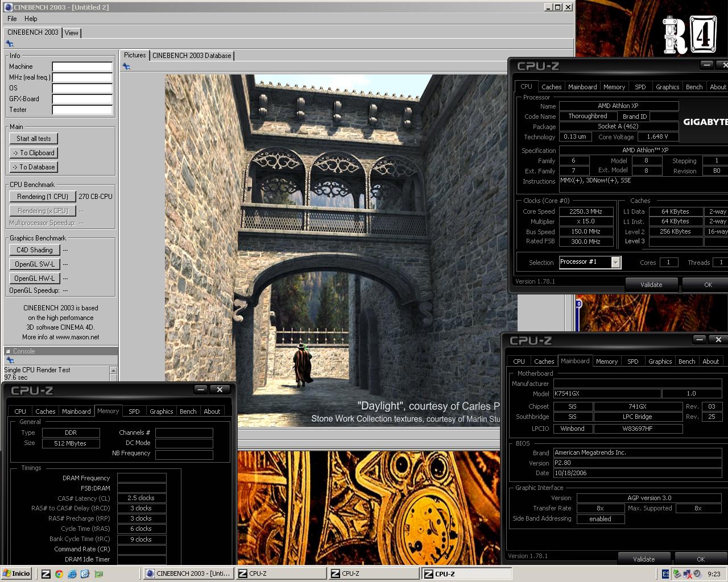
Task: Switch to the View tab in CINEBENCH
Action: 71,33
